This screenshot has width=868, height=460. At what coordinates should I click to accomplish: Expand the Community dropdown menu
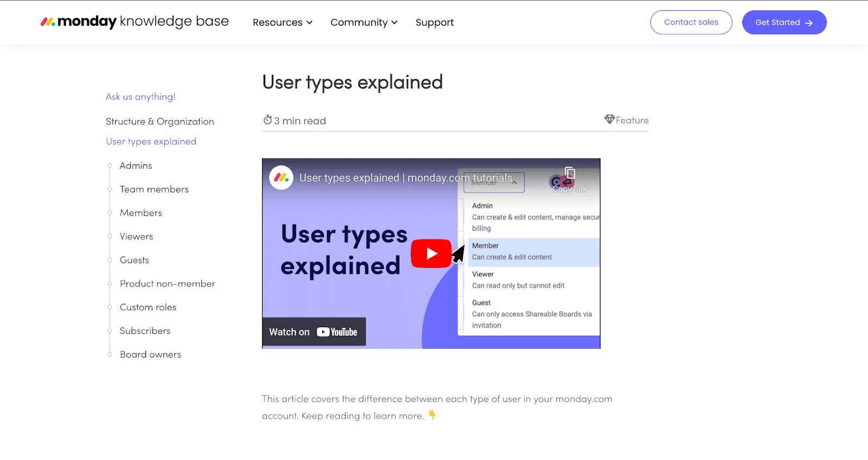coord(364,22)
